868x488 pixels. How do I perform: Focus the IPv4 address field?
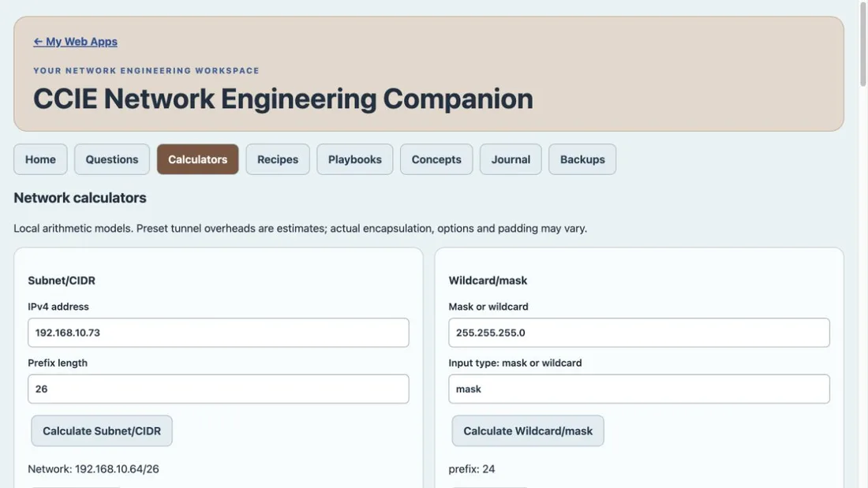[x=218, y=333]
